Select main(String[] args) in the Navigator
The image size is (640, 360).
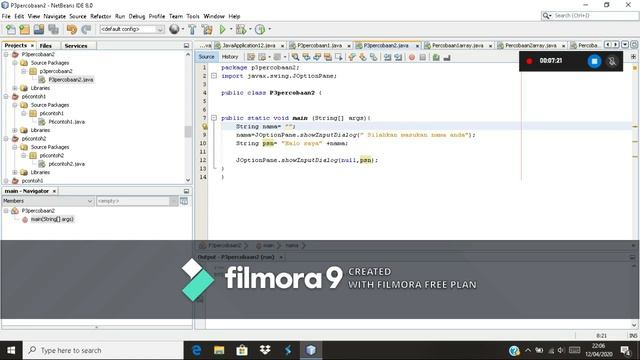(x=52, y=219)
